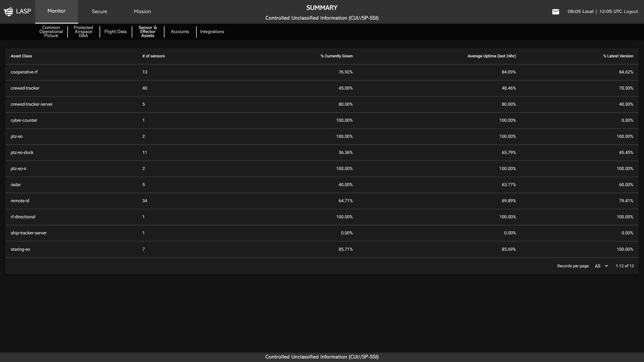Sort by Average Uptime (last 24hr) header
The image size is (644, 362).
[x=491, y=56]
